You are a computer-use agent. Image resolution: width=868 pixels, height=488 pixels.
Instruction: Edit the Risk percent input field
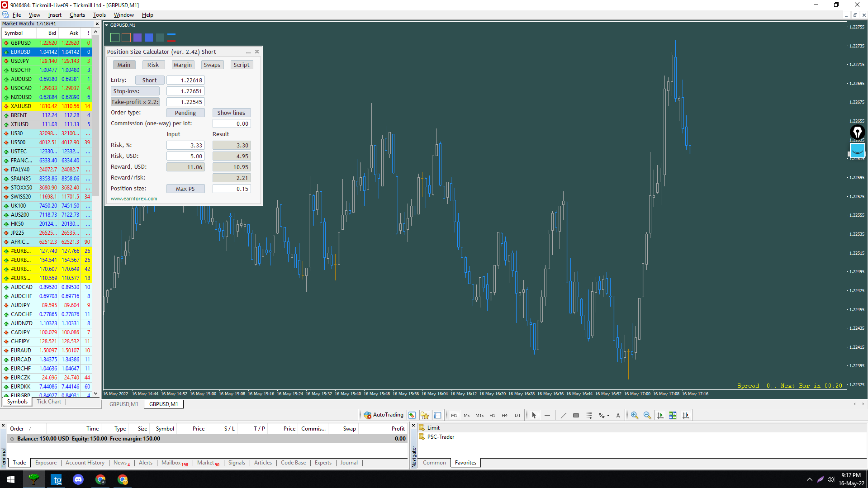pos(185,145)
